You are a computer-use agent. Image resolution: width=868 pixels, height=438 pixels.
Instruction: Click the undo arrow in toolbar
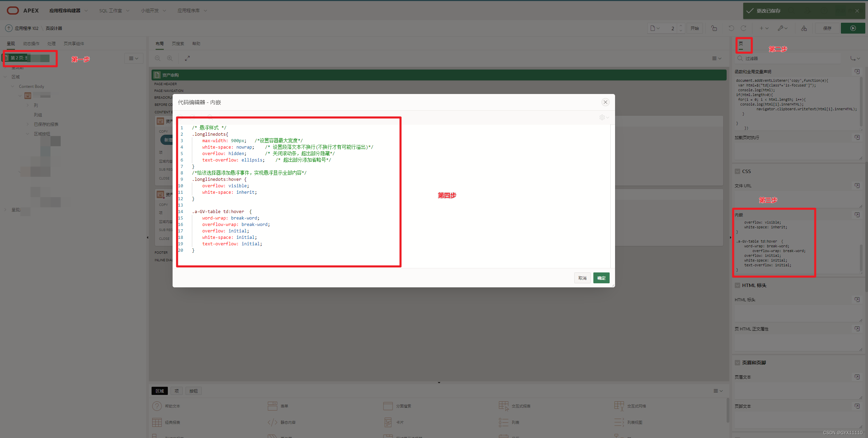[731, 28]
